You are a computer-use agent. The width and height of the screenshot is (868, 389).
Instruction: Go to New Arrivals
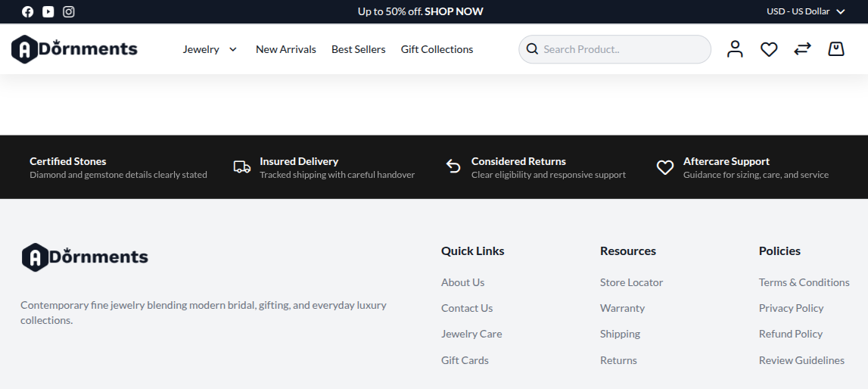(x=285, y=49)
